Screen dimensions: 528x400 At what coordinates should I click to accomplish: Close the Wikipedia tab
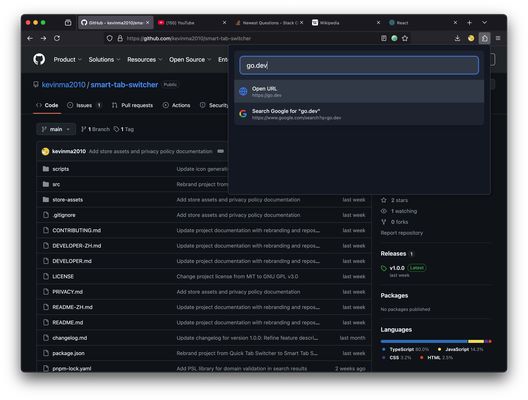point(378,23)
